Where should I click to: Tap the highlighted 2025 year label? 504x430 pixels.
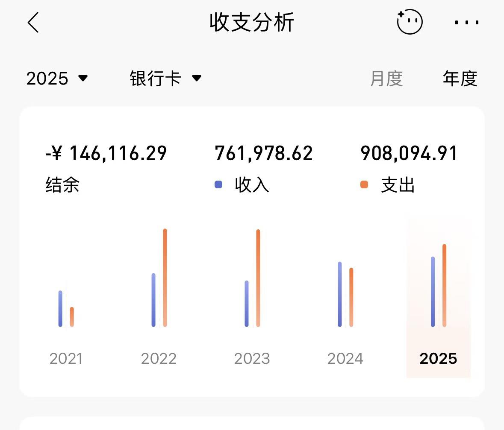[x=438, y=358]
